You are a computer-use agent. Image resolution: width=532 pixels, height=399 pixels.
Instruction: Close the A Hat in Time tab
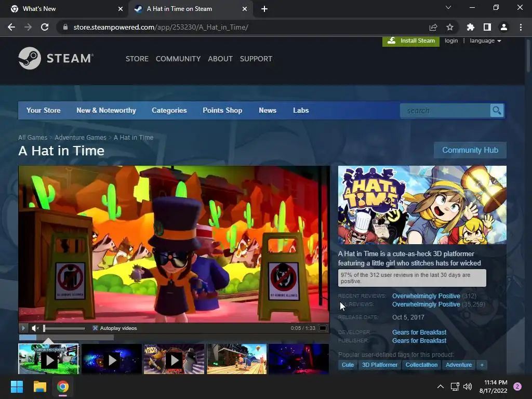(245, 9)
